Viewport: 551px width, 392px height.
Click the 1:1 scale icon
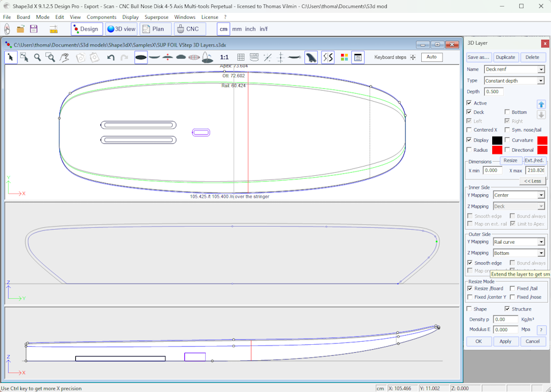(224, 58)
